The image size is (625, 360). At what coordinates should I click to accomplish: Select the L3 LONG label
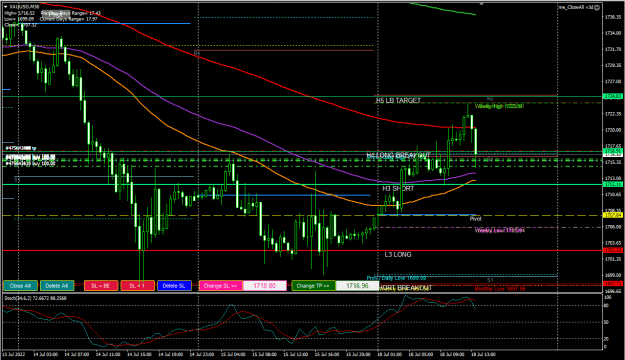398,254
